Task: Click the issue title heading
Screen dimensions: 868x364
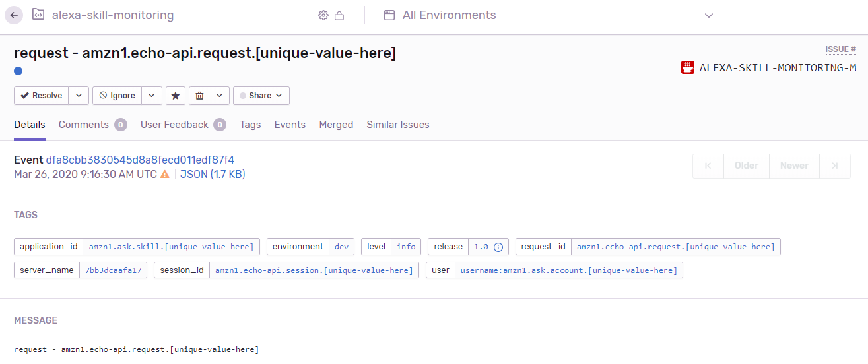Action: coord(205,53)
